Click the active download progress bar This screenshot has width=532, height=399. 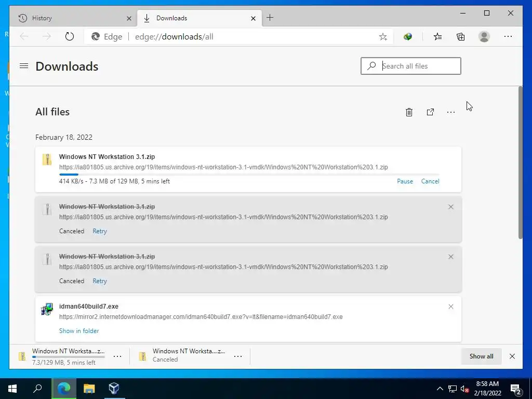click(x=249, y=175)
